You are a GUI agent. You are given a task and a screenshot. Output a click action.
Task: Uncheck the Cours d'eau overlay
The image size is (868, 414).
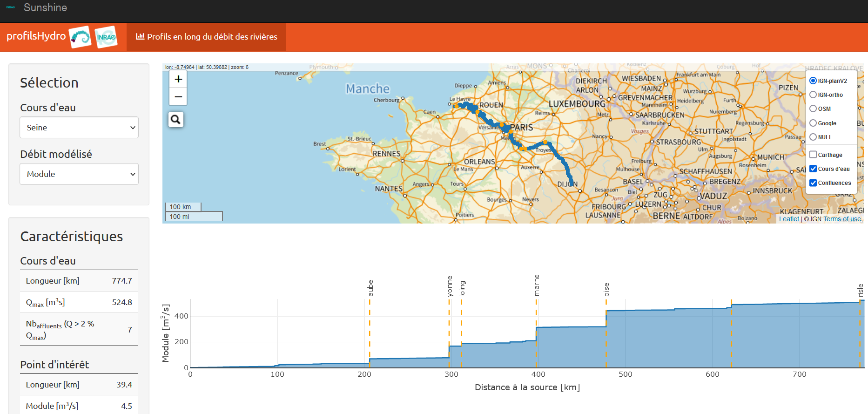click(x=813, y=169)
